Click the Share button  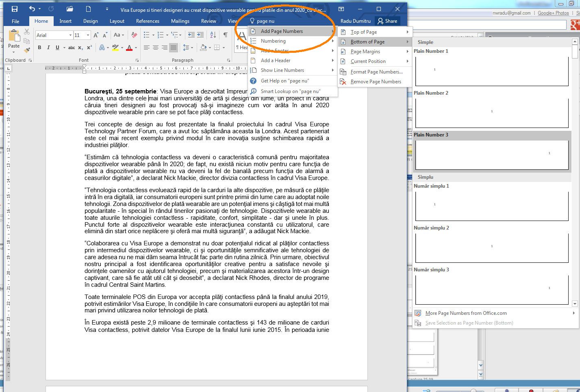tap(387, 21)
